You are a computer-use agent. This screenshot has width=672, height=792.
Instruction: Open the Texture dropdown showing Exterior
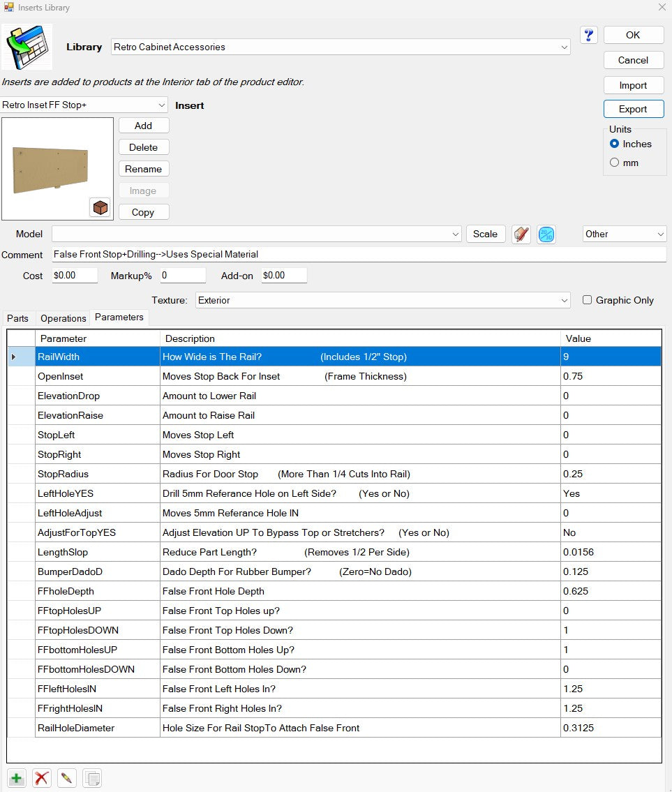(564, 301)
